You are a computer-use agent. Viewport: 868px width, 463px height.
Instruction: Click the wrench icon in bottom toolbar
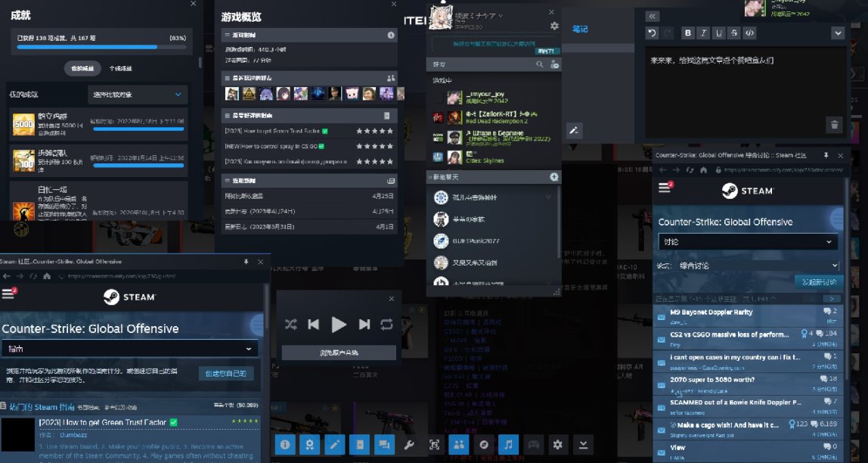click(x=409, y=445)
